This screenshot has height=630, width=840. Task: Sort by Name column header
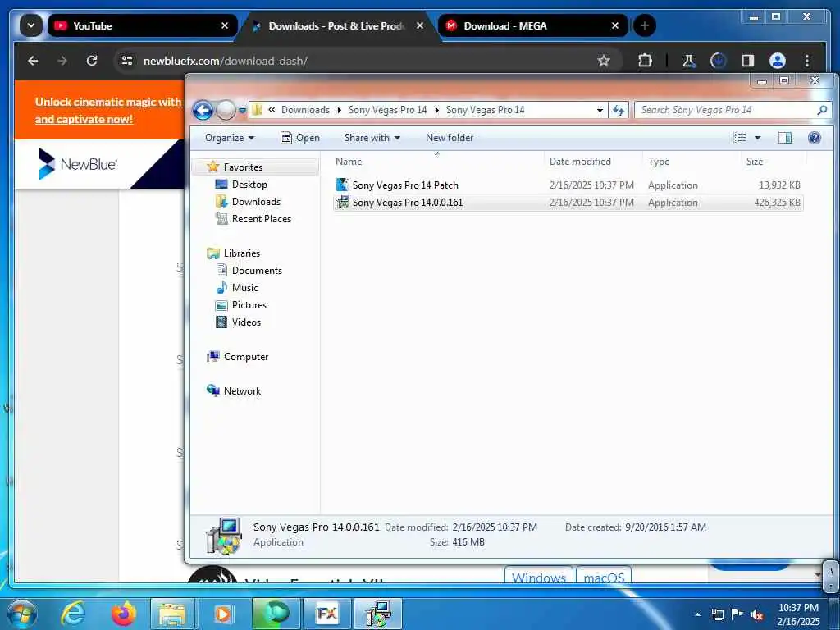438,162
